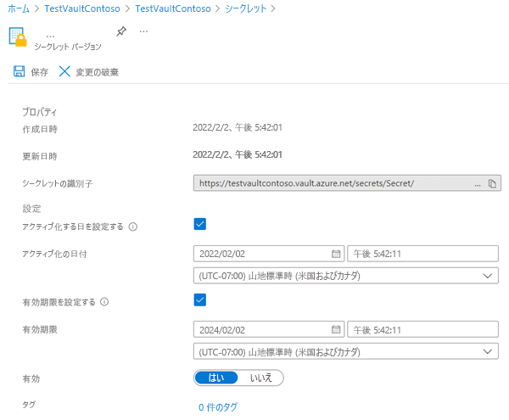Click the pin to dashboard icon
This screenshot has height=420, width=509.
pos(121,31)
